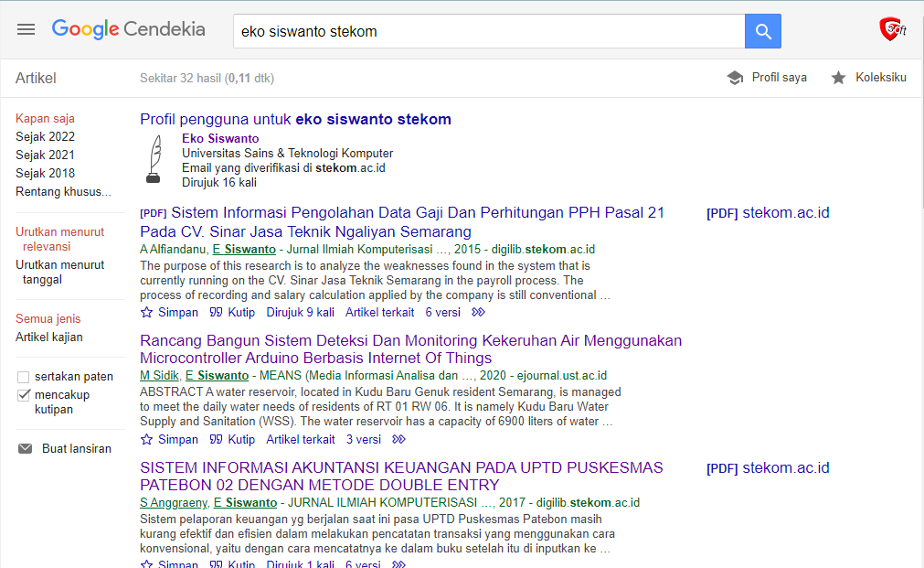This screenshot has height=568, width=924.
Task: Expand more options arrows after 3 versi
Action: pyautogui.click(x=399, y=439)
